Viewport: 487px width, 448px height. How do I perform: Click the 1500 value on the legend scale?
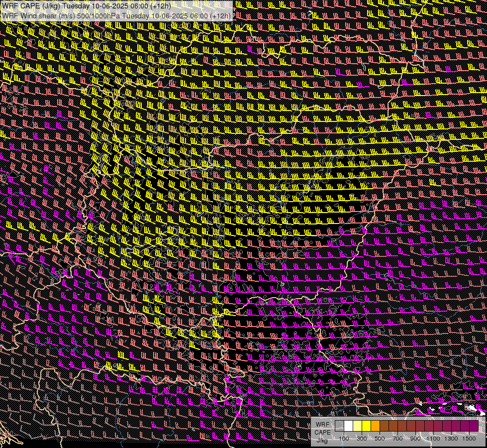pos(469,439)
